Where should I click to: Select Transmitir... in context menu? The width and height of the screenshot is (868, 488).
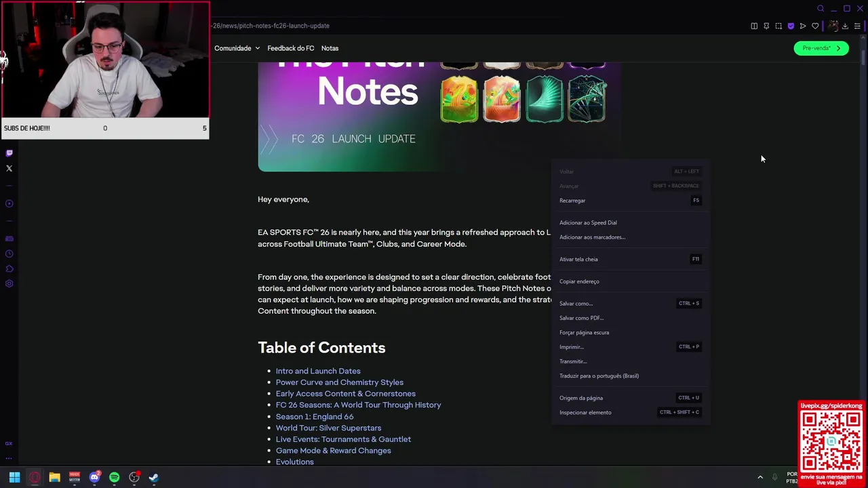[x=631, y=361]
